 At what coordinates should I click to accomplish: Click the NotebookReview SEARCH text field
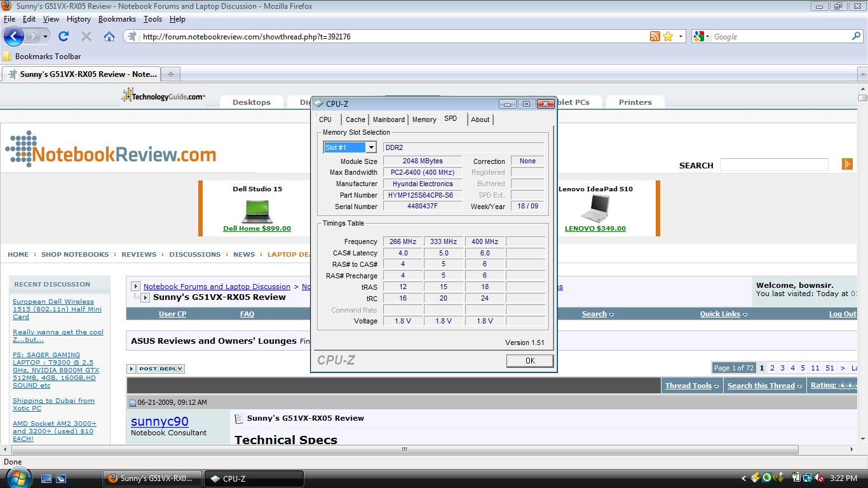click(774, 165)
